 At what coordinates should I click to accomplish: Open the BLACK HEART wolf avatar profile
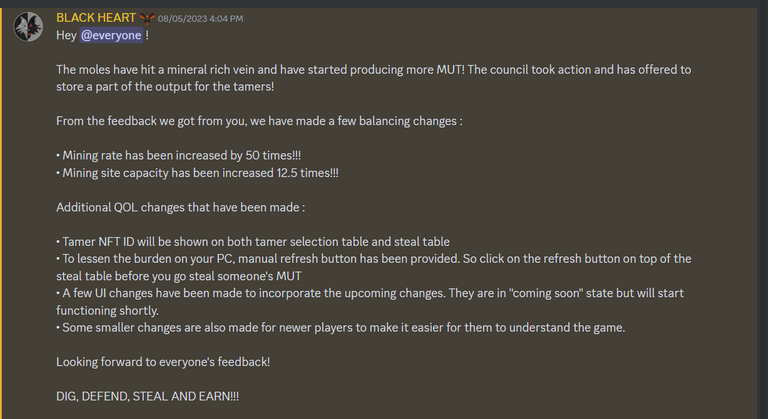coord(28,26)
